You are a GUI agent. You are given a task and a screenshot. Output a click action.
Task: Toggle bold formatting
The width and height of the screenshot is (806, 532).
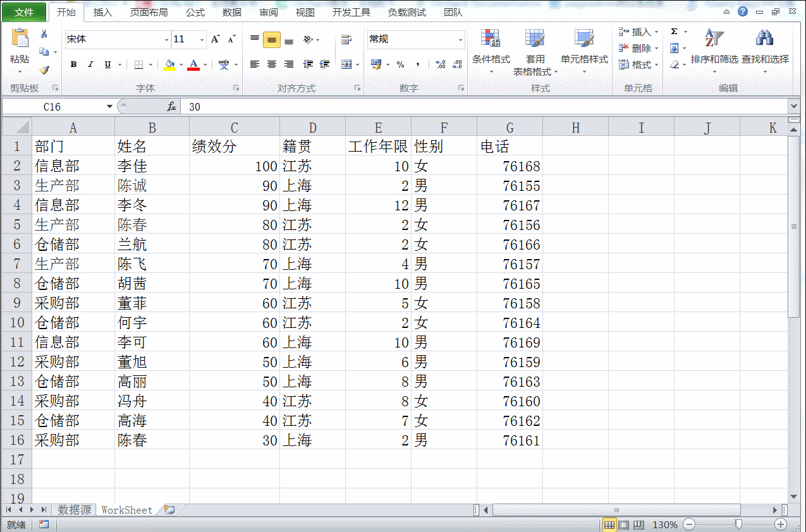click(x=74, y=64)
